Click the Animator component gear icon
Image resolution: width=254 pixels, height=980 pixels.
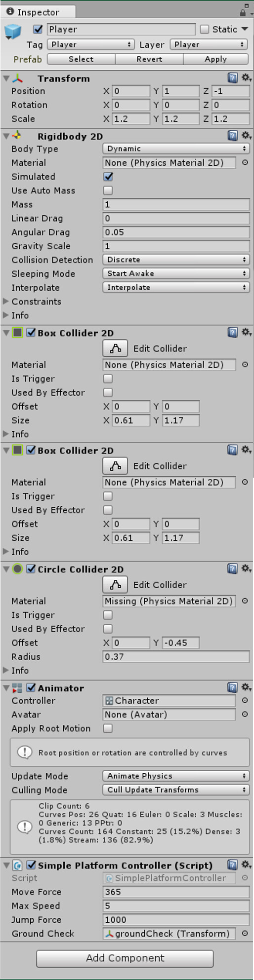click(246, 687)
